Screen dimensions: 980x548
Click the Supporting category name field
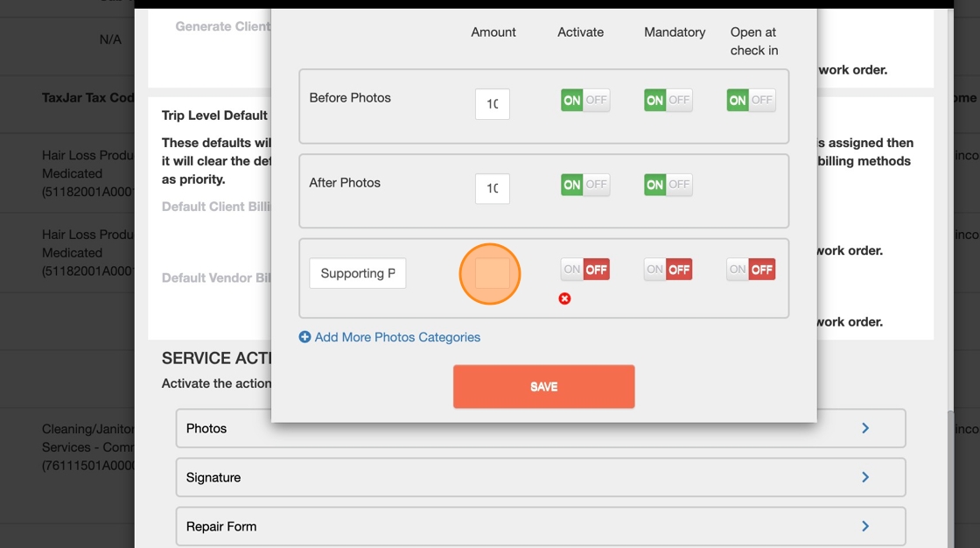(358, 273)
